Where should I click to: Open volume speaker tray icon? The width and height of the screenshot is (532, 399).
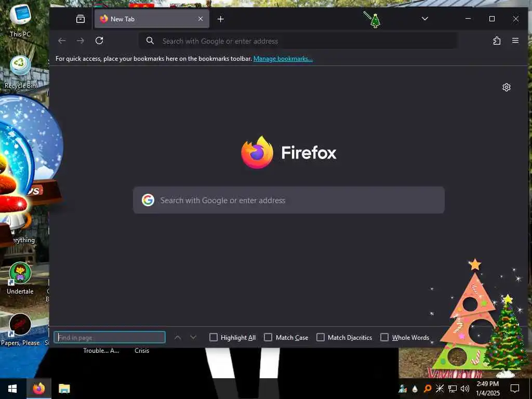pos(465,389)
